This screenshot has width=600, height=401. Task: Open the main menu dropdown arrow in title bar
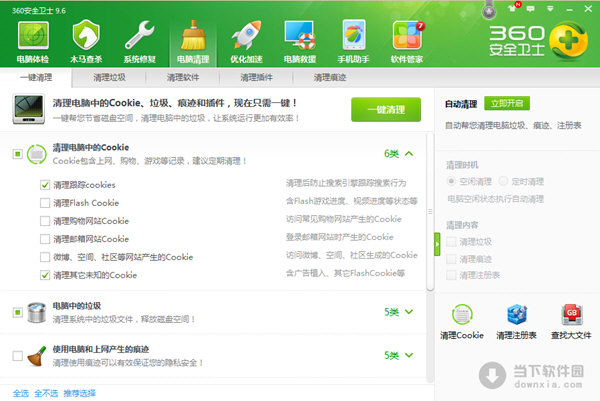coord(550,8)
